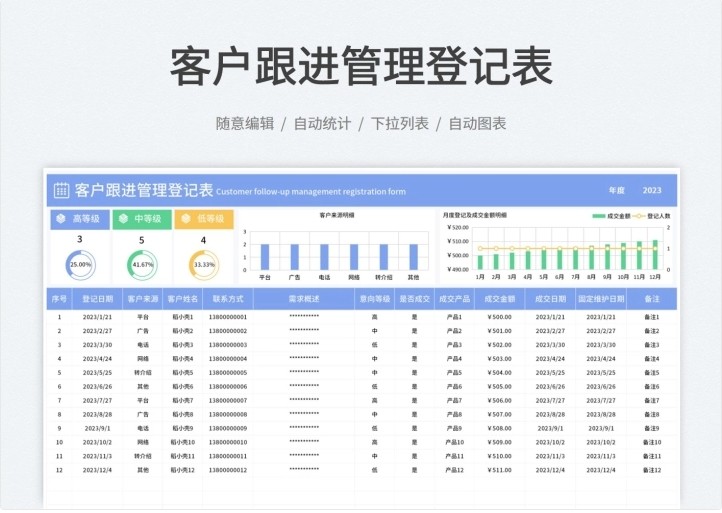722x513 pixels.
Task: Select 是否成交 cell 是 in row 8
Action: pos(414,414)
